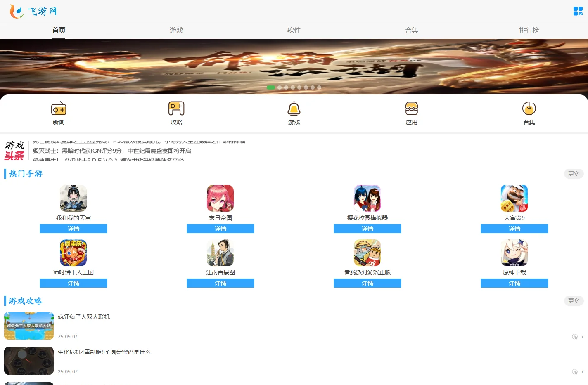588x385 pixels.
Task: Open article 疯狂兔子人双人联机
Action: [84, 317]
